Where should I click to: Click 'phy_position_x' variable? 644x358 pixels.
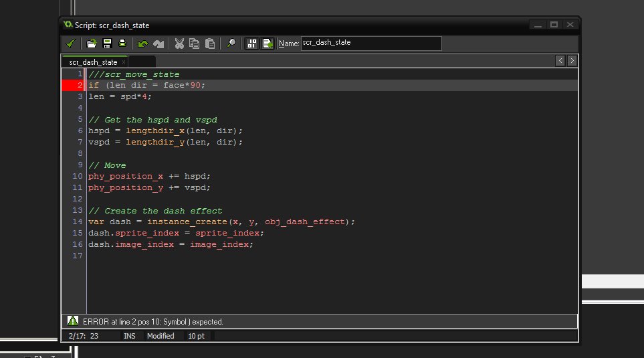(126, 177)
